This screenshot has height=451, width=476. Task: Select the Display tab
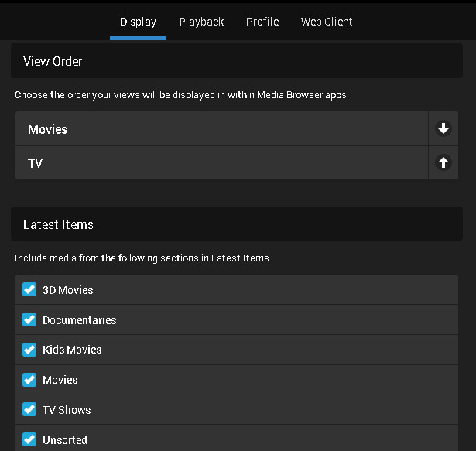point(138,22)
